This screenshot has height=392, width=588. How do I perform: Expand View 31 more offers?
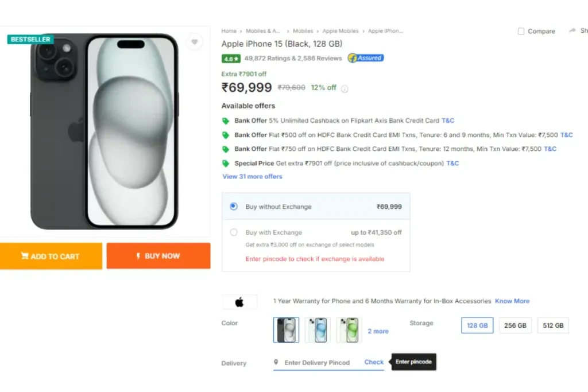[252, 177]
